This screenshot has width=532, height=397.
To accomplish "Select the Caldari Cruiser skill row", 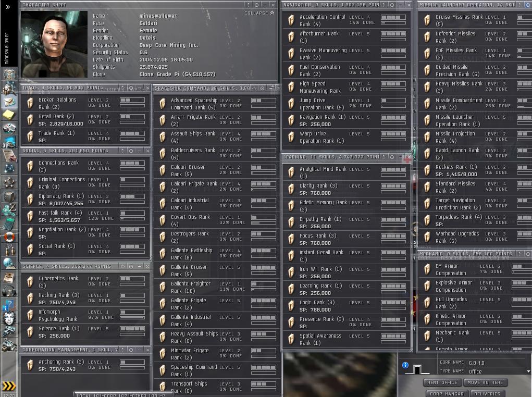I will tap(216, 170).
